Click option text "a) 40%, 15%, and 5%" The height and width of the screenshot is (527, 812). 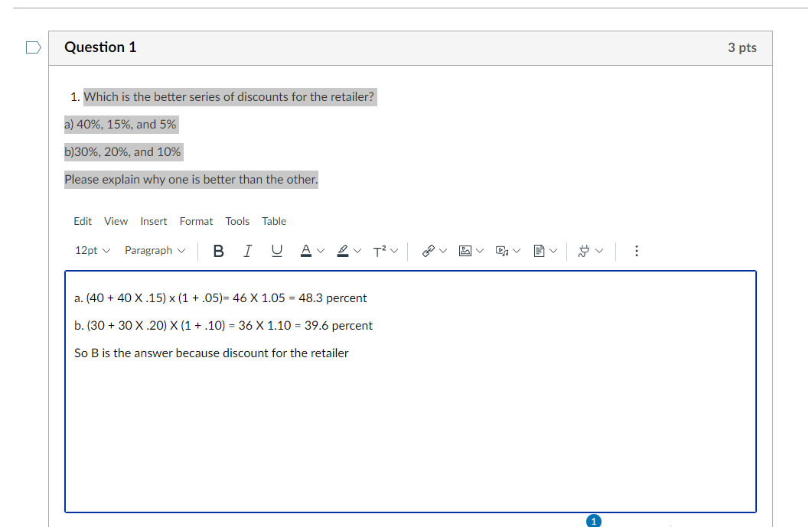pos(120,124)
